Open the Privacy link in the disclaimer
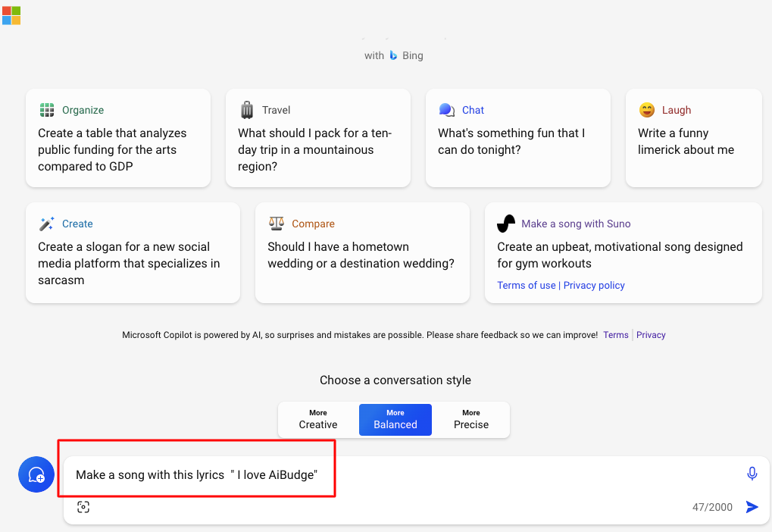The width and height of the screenshot is (772, 532). [651, 335]
